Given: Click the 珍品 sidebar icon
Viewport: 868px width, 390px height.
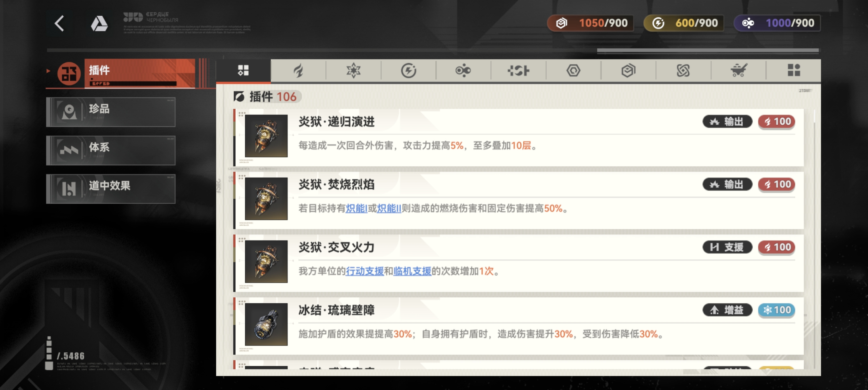Looking at the screenshot, I should 69,111.
